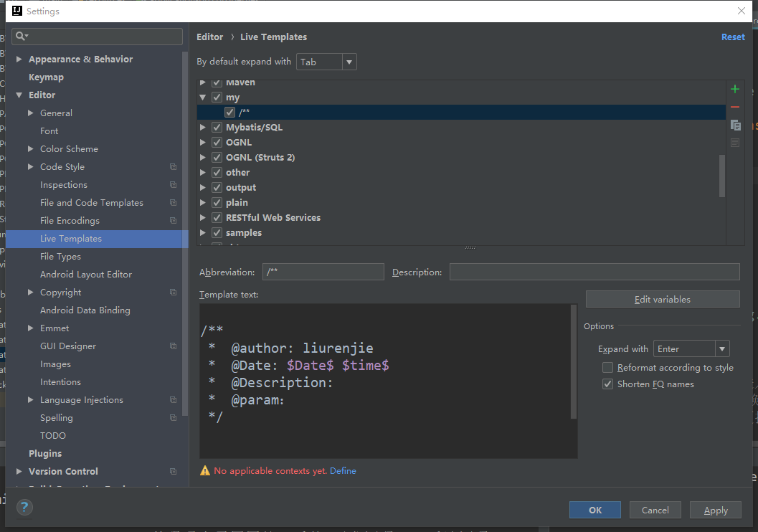Focus the settings search field

tap(98, 37)
